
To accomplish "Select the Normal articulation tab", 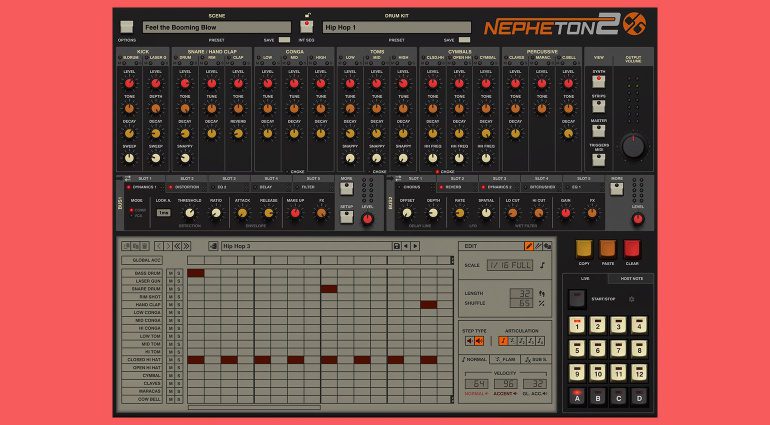I will (474, 360).
